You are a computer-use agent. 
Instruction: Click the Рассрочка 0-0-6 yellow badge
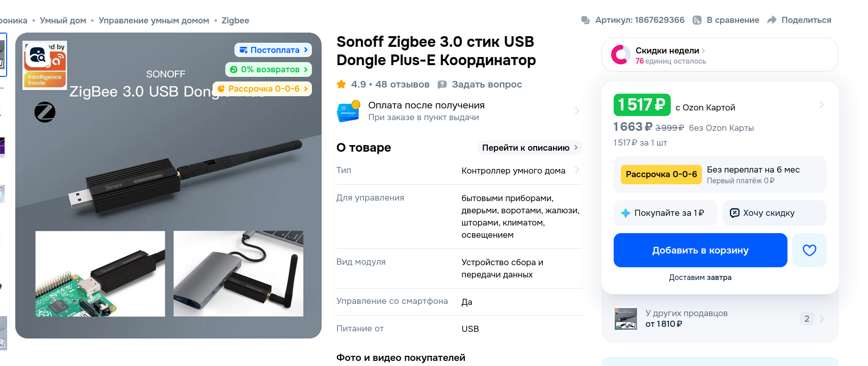tap(661, 174)
